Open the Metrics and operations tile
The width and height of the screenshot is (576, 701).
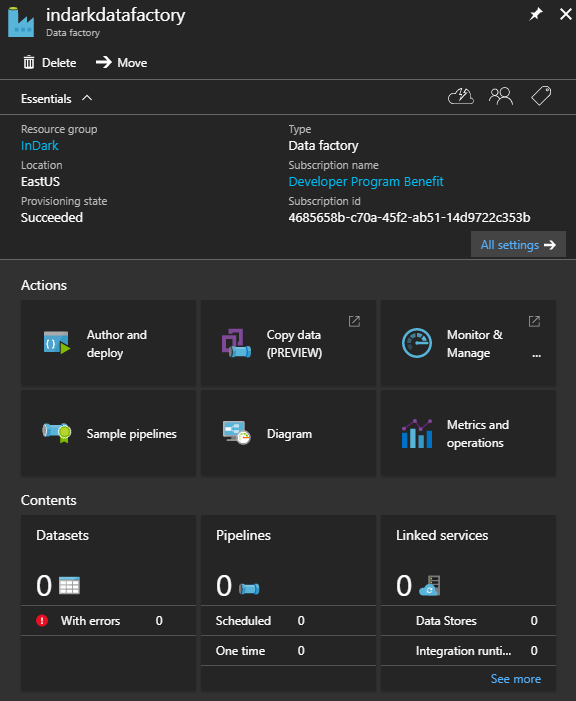(x=468, y=433)
